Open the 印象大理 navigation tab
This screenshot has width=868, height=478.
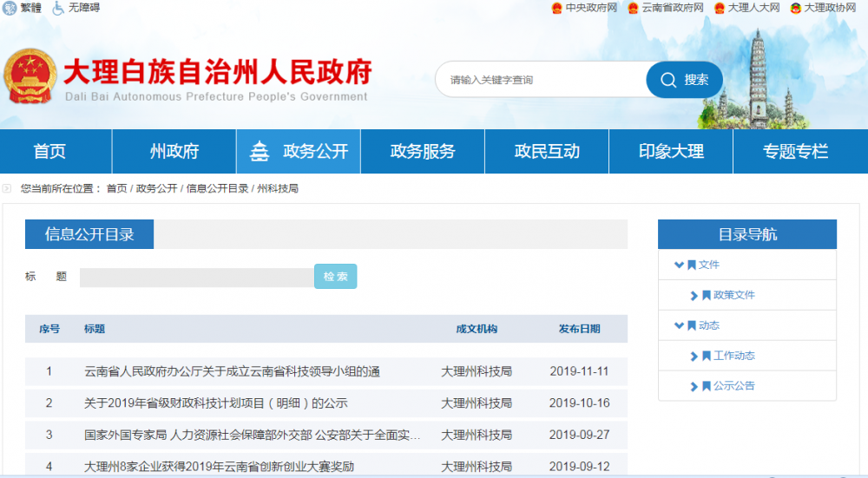point(671,151)
